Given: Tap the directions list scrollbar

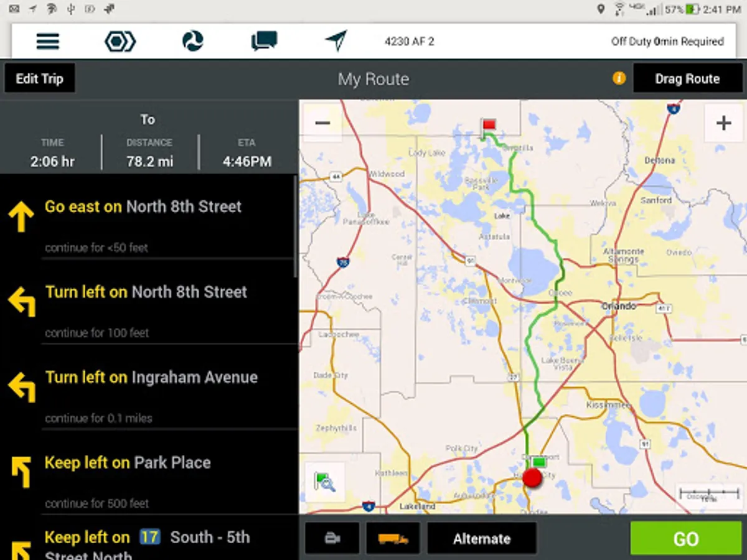Looking at the screenshot, I should [296, 227].
